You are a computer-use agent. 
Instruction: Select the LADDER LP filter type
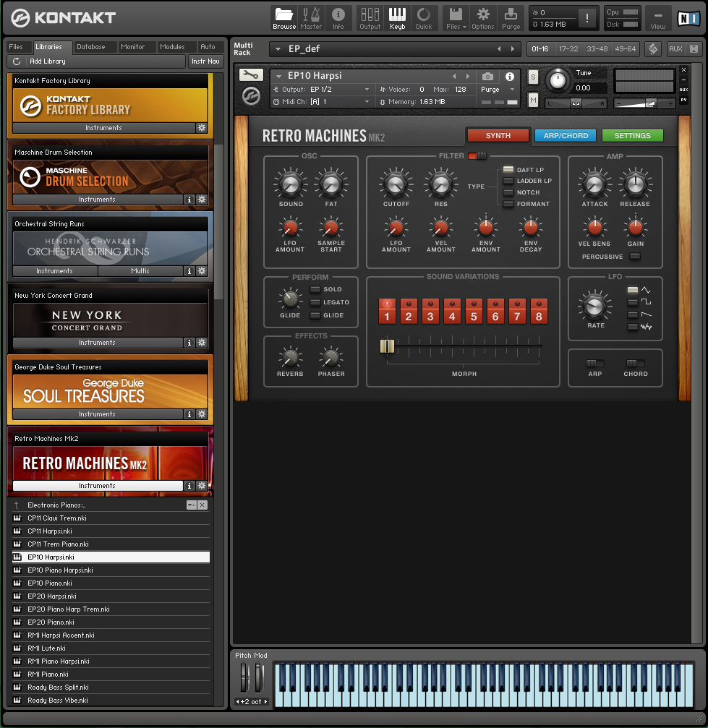(508, 181)
